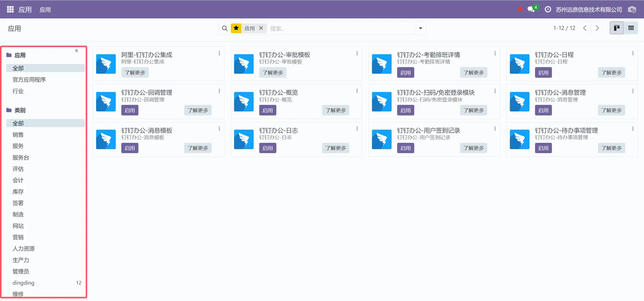Click 应用 in the top navigation bar
The height and width of the screenshot is (301, 644).
(x=45, y=10)
